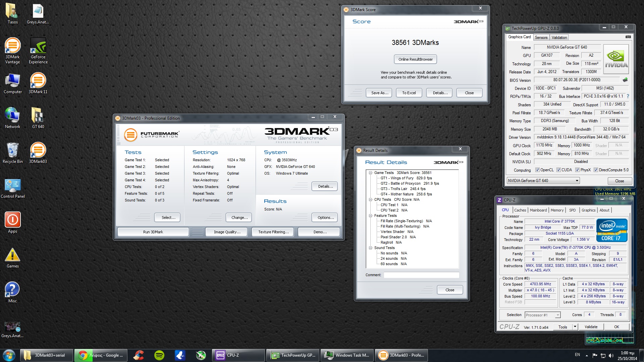Open the Misc desktop shortcut
Screen dimensions: 644x362
12,292
